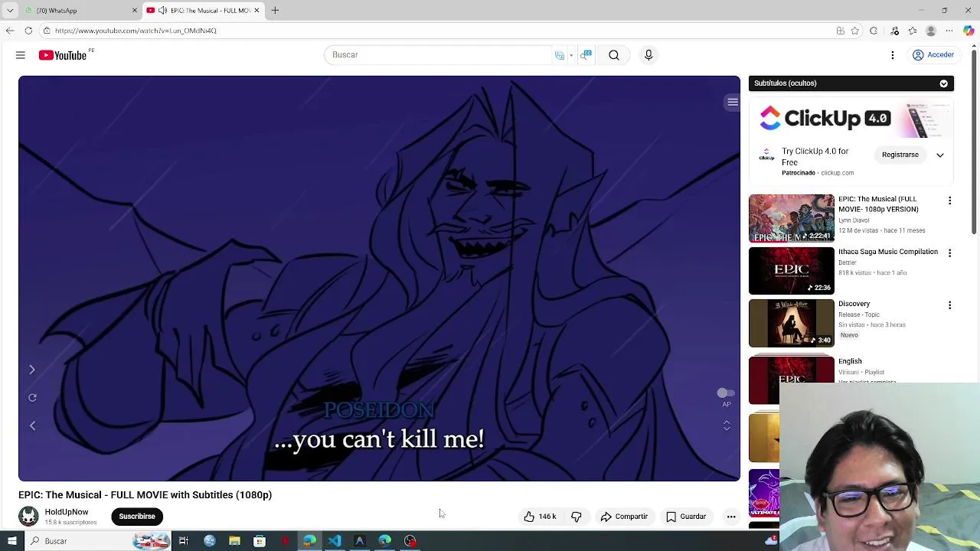This screenshot has height=551, width=980.
Task: Open the HoldUpNow channel name link
Action: pos(67,512)
